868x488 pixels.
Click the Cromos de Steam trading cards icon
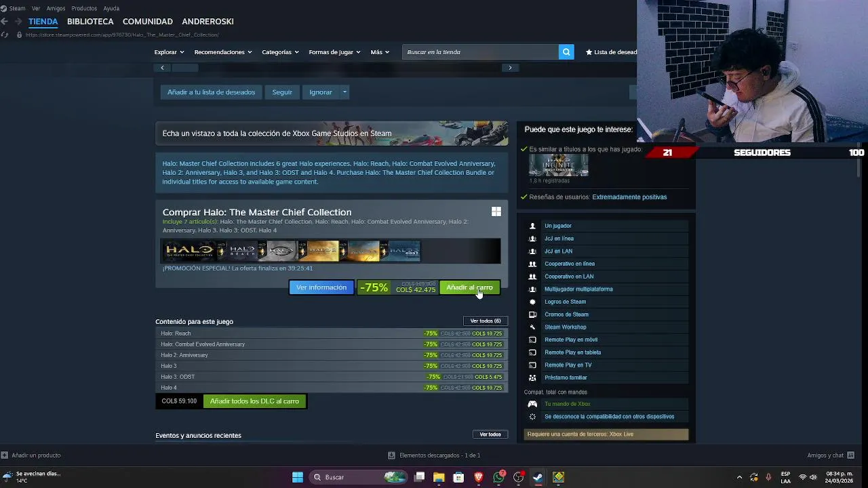click(532, 314)
